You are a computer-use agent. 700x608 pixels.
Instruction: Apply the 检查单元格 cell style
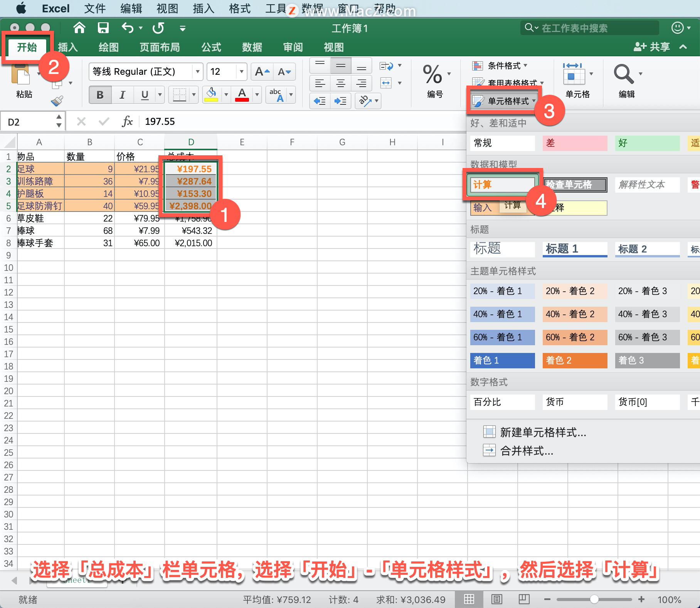[575, 185]
